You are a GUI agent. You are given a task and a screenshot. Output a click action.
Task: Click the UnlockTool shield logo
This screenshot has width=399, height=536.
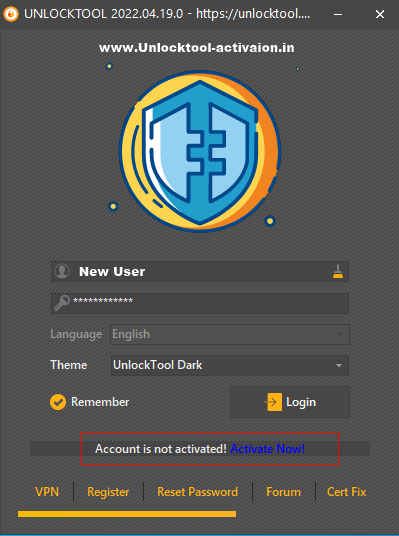[x=200, y=152]
